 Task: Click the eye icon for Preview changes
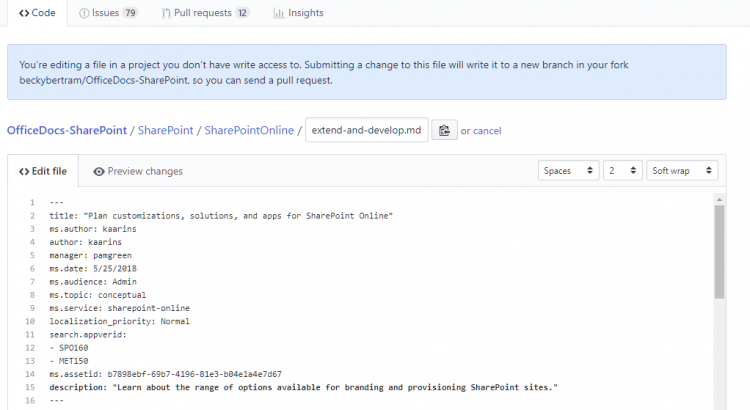[99, 171]
